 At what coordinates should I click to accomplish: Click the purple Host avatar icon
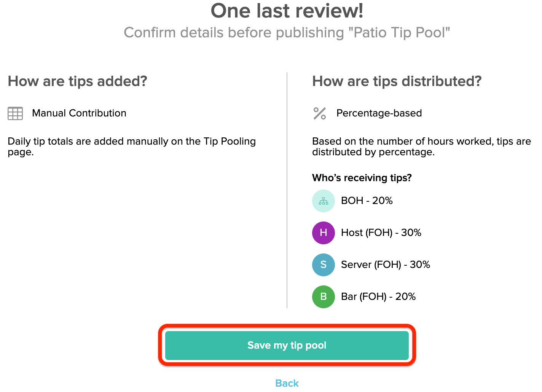point(323,233)
